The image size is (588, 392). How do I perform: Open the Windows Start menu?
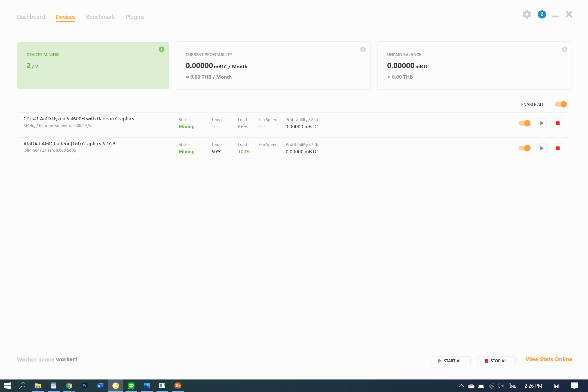click(7, 386)
